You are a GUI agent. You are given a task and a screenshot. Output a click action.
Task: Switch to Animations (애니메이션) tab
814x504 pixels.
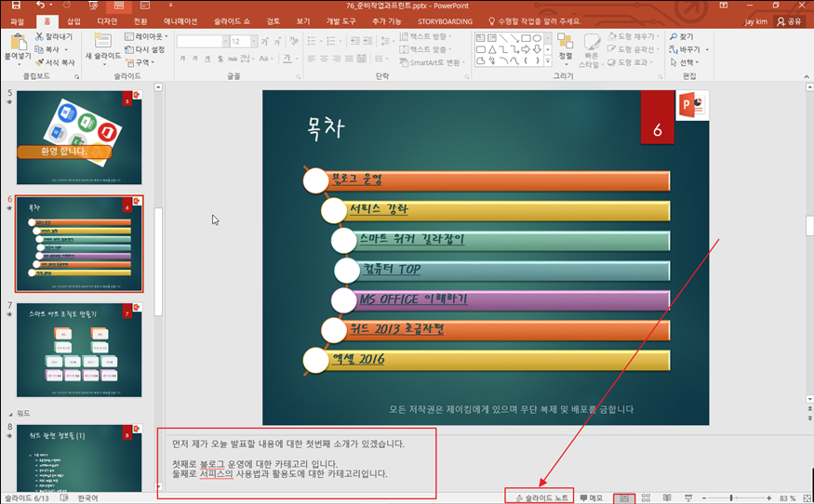click(x=180, y=21)
